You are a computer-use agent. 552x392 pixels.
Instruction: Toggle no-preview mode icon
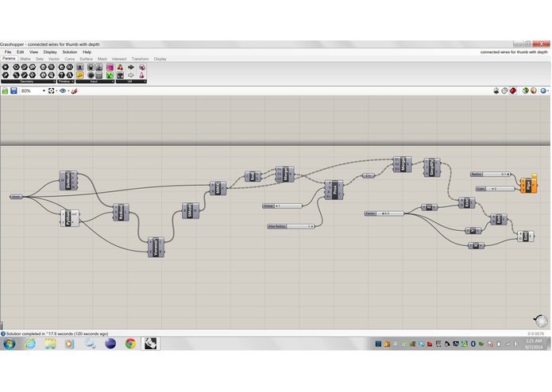tap(496, 91)
